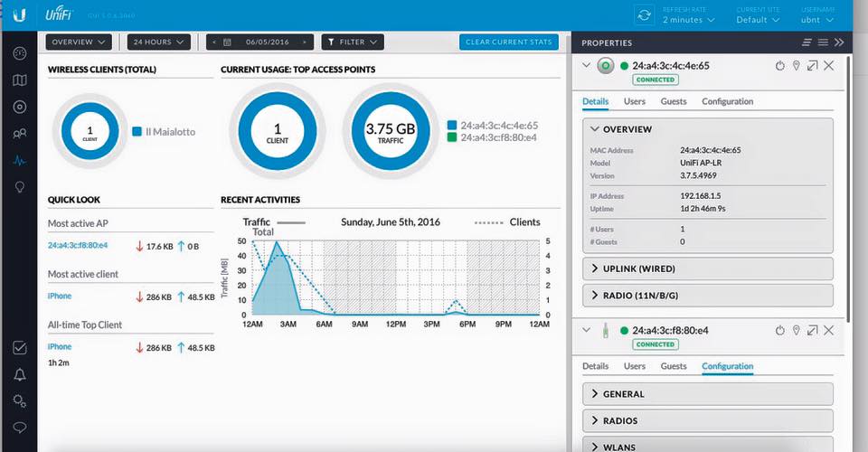Open the Overview dropdown
The image size is (868, 452).
pyautogui.click(x=79, y=42)
